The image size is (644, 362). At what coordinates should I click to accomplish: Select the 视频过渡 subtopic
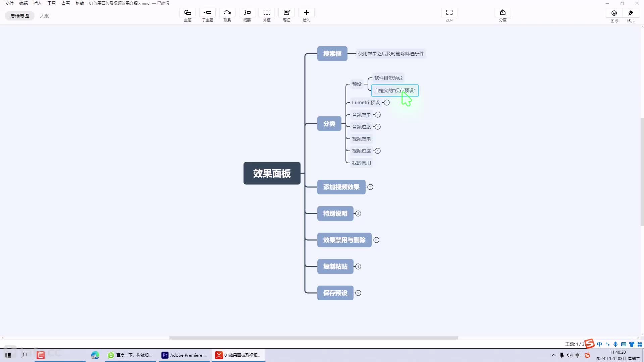point(361,151)
